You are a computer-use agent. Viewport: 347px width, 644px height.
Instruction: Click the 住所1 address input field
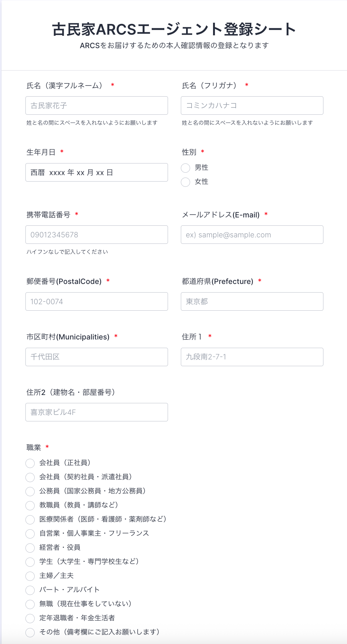point(252,357)
